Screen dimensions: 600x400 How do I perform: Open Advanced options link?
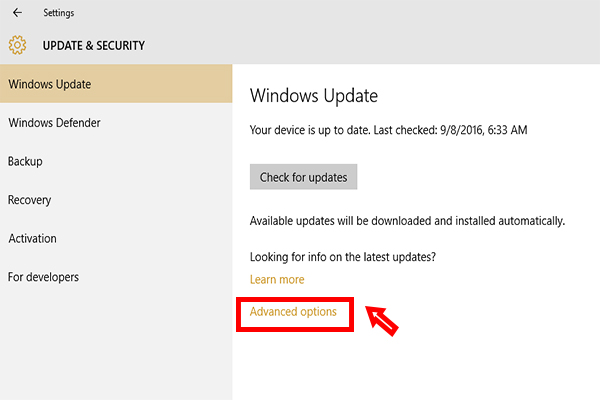(x=293, y=312)
